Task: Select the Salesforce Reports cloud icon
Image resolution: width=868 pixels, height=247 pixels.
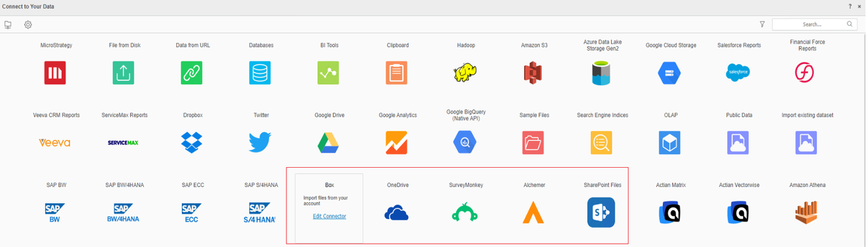Action: (x=738, y=73)
